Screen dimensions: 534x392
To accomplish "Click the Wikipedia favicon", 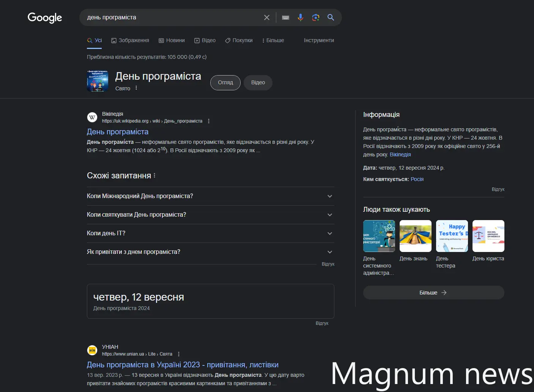I will click(92, 117).
